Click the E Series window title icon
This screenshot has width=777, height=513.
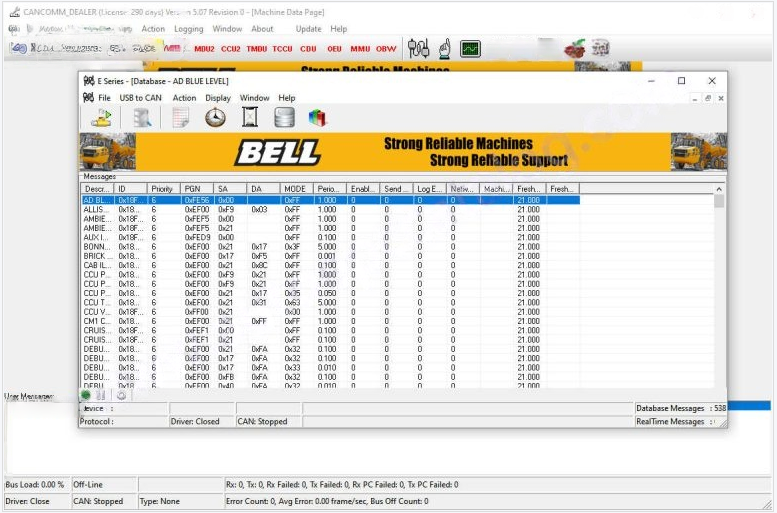pyautogui.click(x=89, y=81)
